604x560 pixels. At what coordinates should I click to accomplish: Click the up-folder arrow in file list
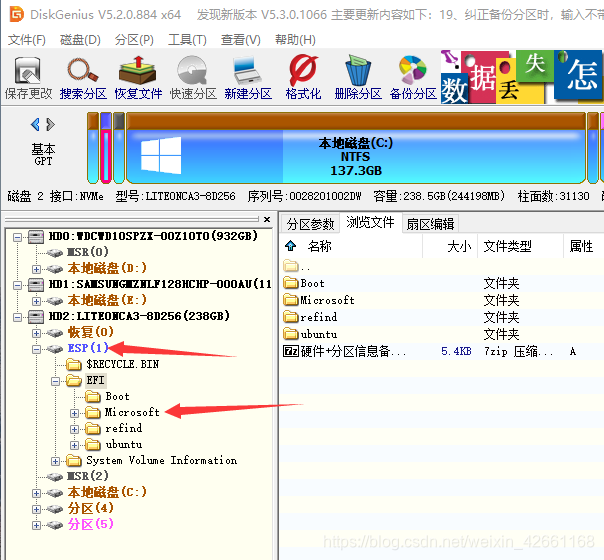tap(291, 245)
